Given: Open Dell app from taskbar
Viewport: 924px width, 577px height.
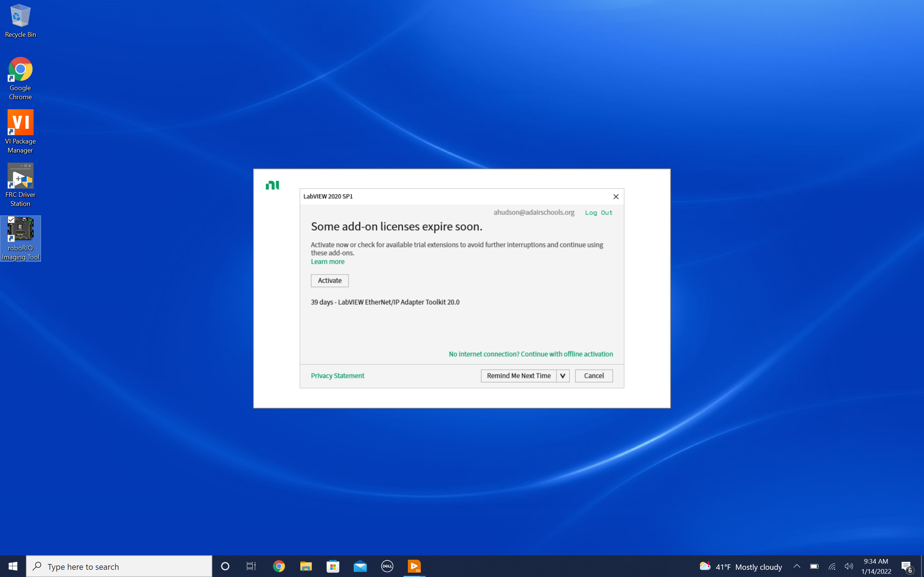Looking at the screenshot, I should tap(387, 566).
